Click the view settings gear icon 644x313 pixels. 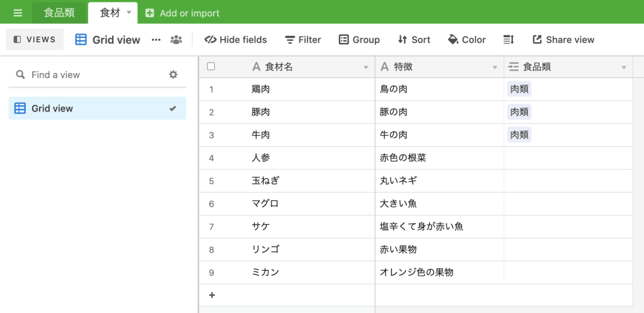pos(173,74)
